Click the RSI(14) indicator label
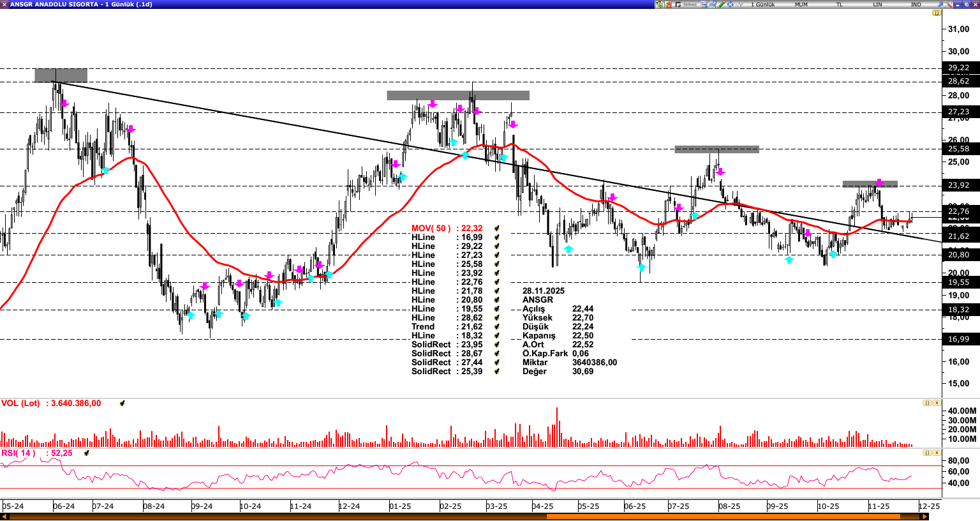Image resolution: width=980 pixels, height=521 pixels. coord(19,453)
